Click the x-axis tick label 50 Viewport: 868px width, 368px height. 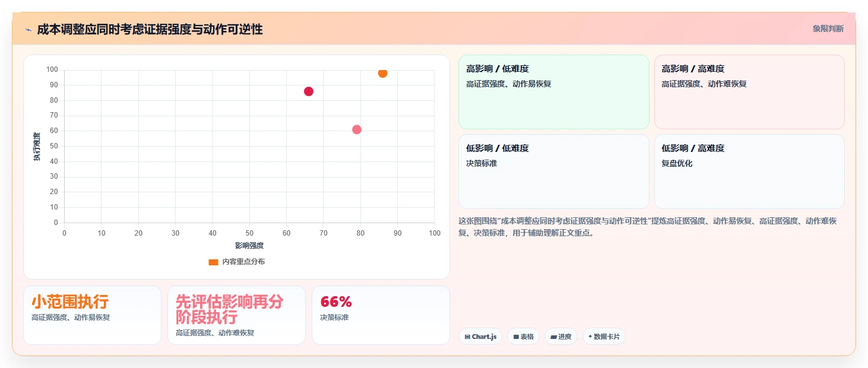(x=249, y=233)
